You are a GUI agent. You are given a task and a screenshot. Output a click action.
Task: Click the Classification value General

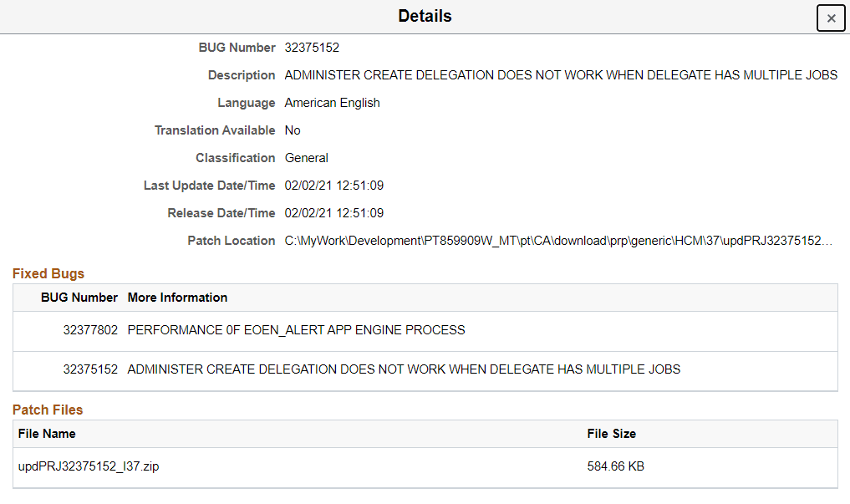[304, 158]
